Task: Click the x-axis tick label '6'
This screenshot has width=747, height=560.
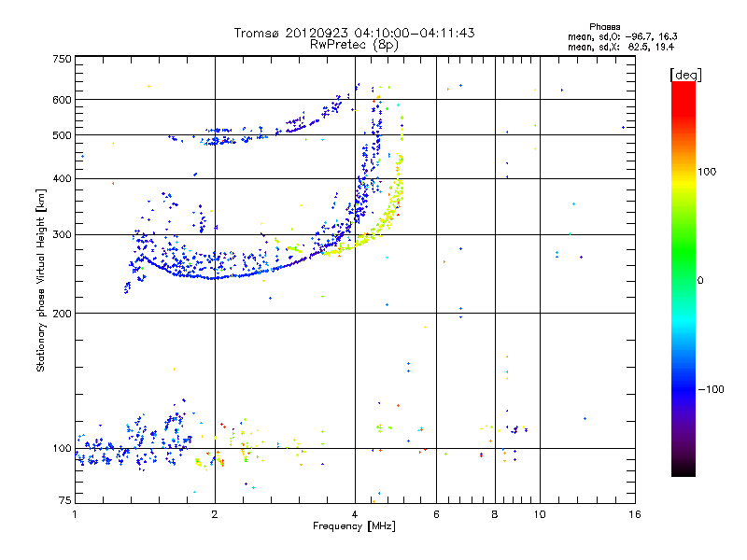Action: [436, 514]
